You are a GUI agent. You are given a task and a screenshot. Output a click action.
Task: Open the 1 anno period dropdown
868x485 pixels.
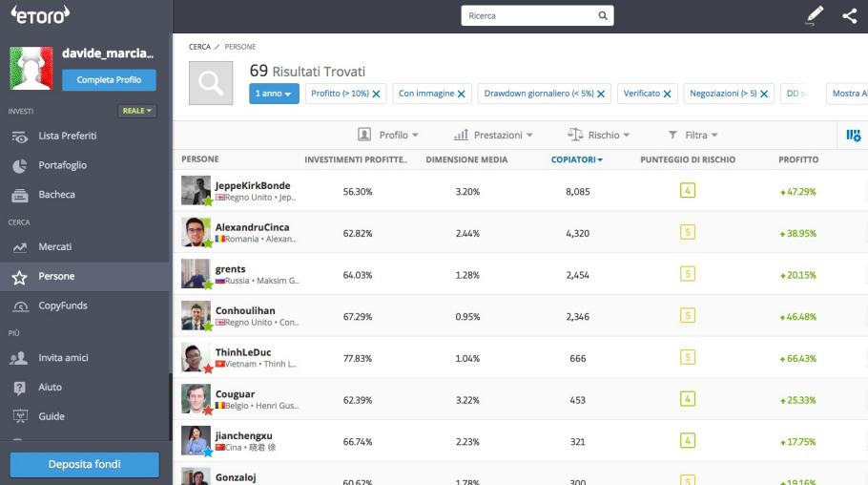pos(274,94)
